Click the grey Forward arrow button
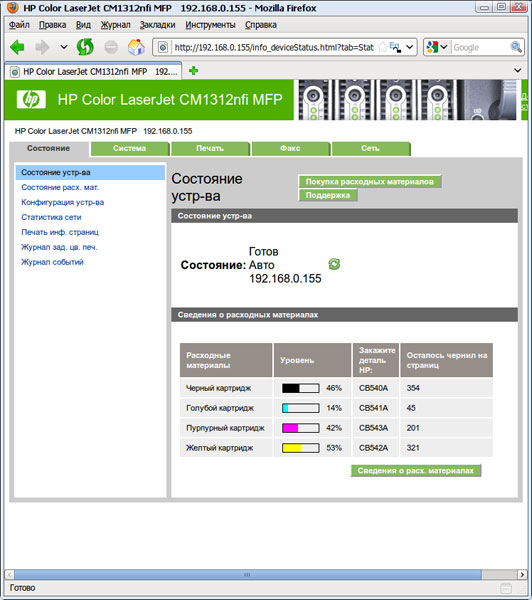This screenshot has height=600, width=532. (42, 47)
